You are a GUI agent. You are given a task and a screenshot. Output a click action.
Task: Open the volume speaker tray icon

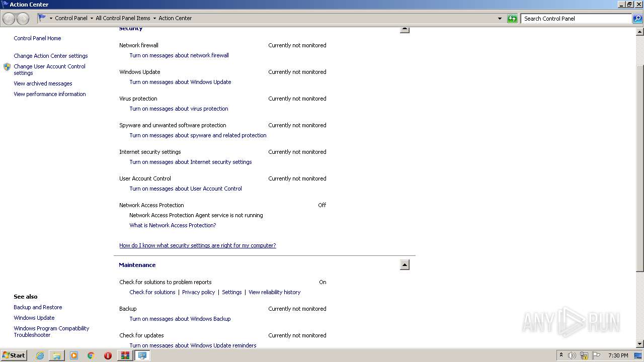pos(572,355)
